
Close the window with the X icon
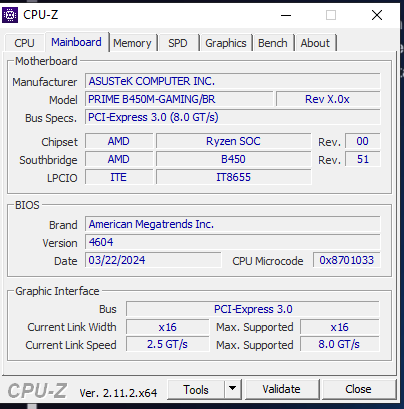coord(377,15)
